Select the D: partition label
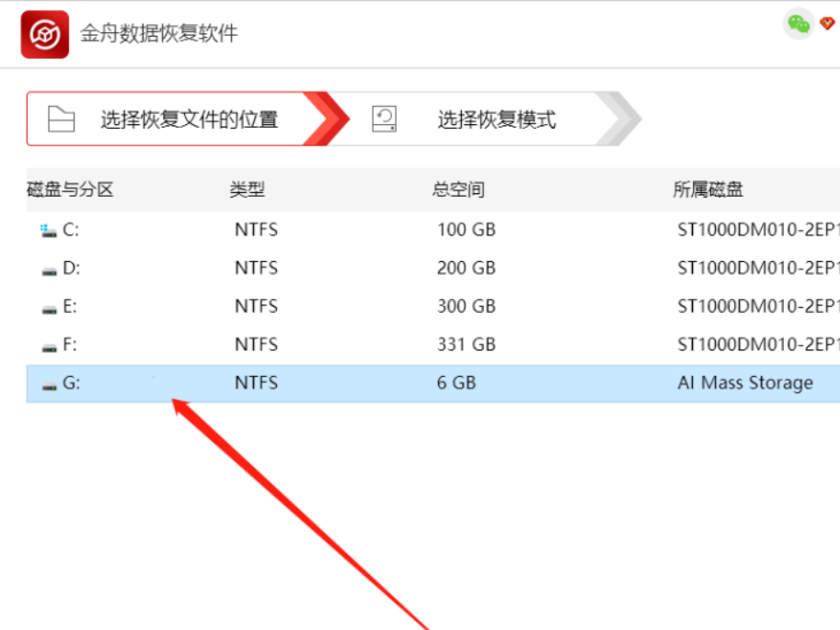840x630 pixels. coord(71,268)
